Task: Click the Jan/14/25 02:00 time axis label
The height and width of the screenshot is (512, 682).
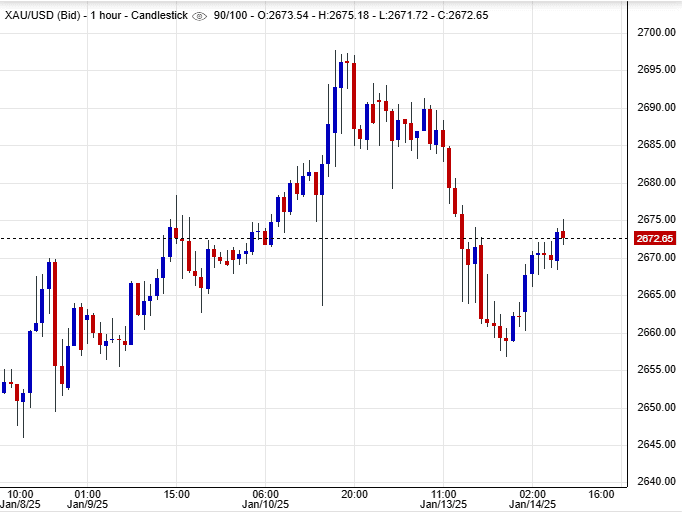Action: pos(532,500)
